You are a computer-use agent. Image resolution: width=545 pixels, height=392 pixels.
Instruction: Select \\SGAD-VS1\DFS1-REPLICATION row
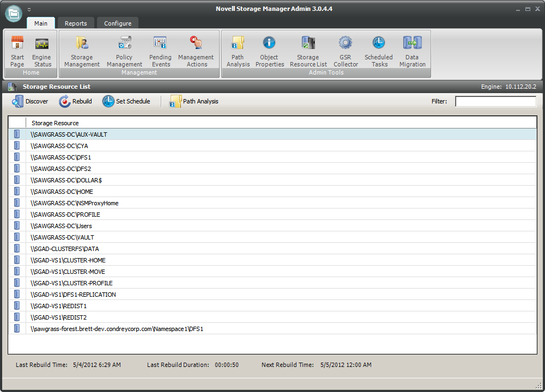[x=272, y=295]
